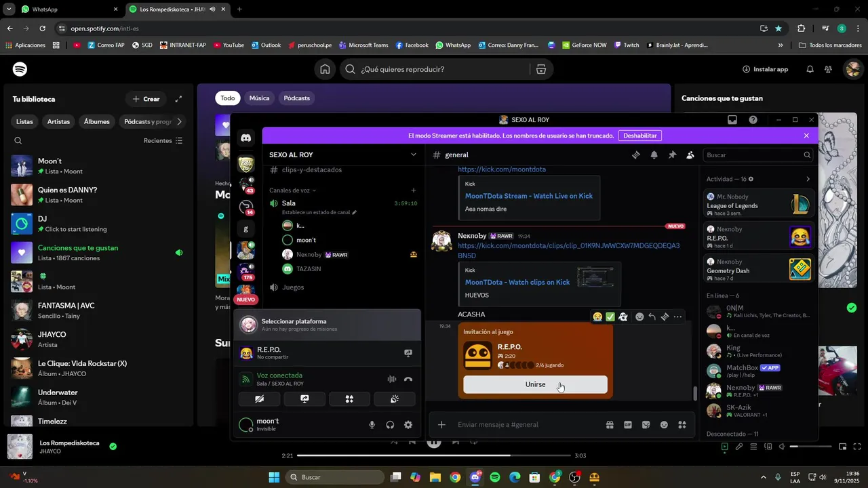The height and width of the screenshot is (488, 868).
Task: Open emoji picker in message bar
Action: click(x=664, y=425)
